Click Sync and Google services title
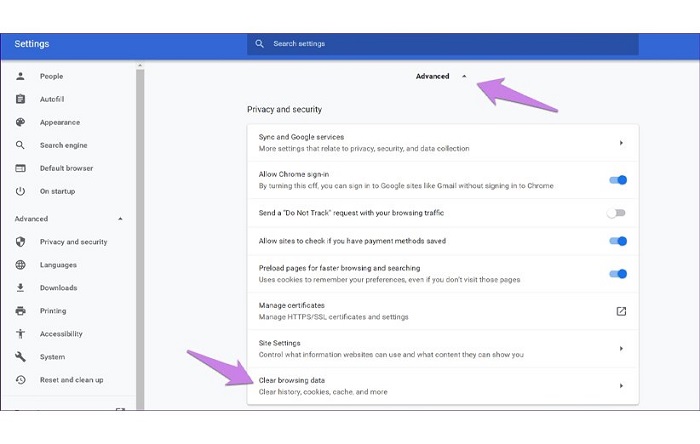Screen dimensions: 700x444 301,137
